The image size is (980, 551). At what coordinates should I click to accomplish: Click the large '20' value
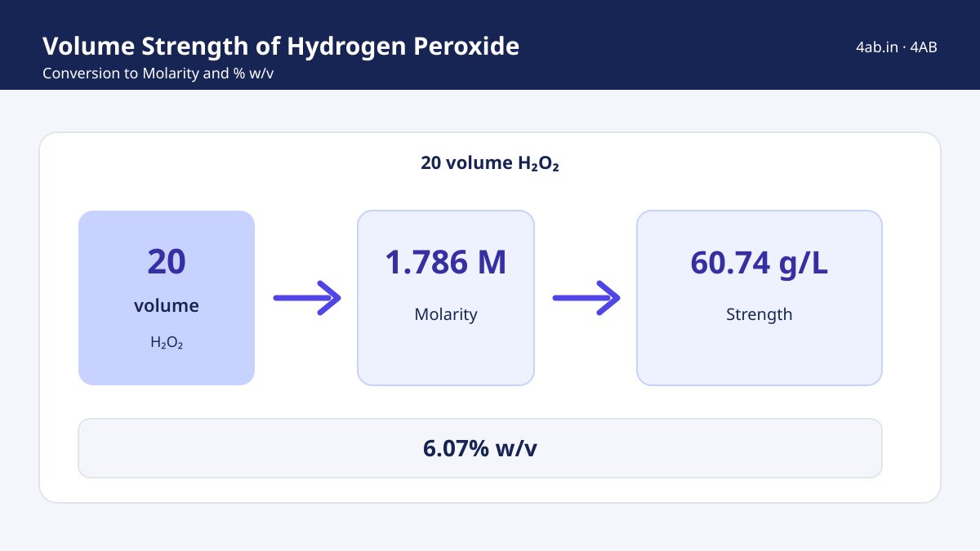[167, 262]
